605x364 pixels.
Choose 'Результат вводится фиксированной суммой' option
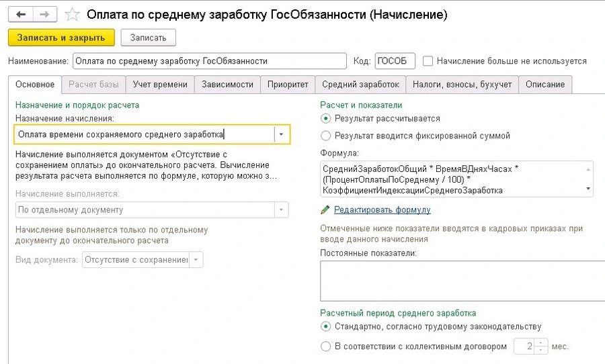(326, 136)
